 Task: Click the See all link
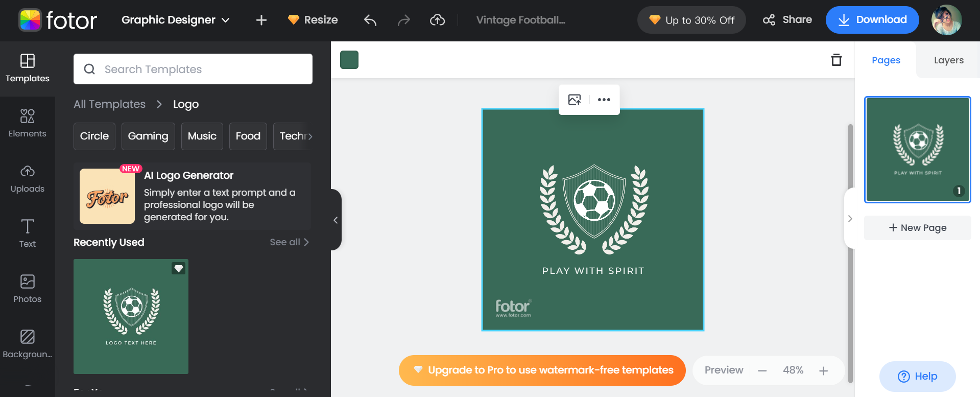289,242
